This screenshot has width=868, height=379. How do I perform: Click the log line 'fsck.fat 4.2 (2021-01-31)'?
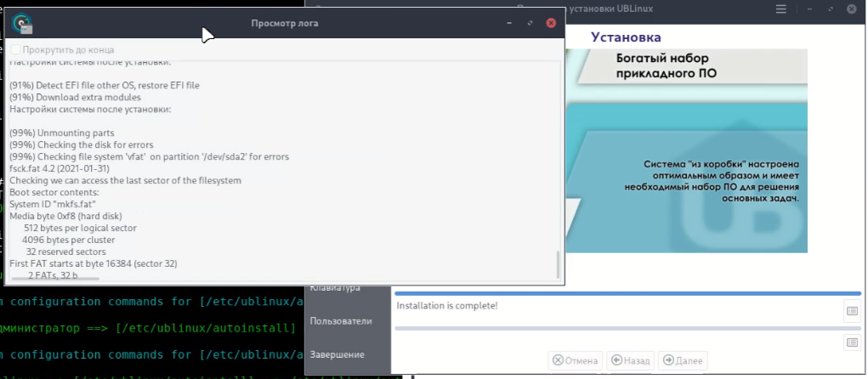(x=60, y=169)
